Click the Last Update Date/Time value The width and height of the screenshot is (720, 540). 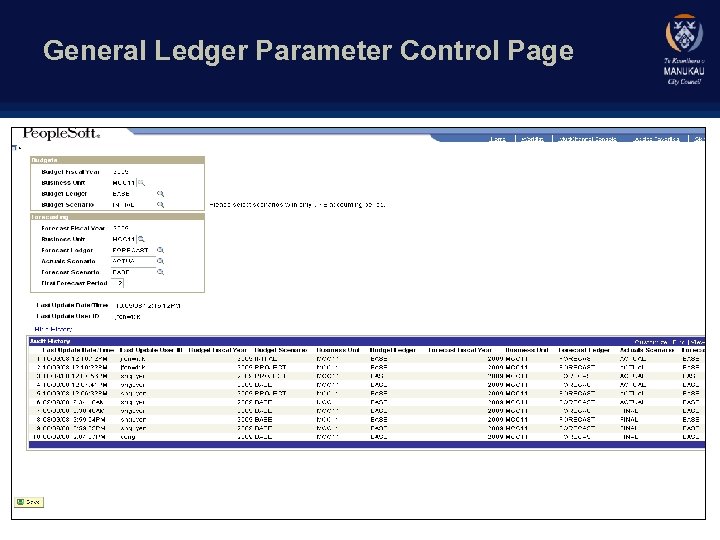(x=148, y=306)
